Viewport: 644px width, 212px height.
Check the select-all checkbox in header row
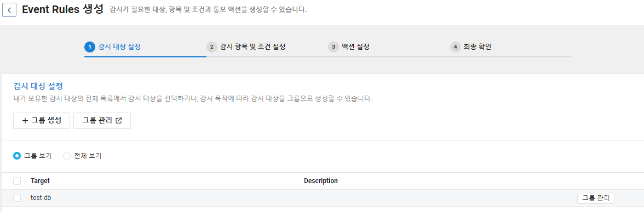(x=17, y=181)
